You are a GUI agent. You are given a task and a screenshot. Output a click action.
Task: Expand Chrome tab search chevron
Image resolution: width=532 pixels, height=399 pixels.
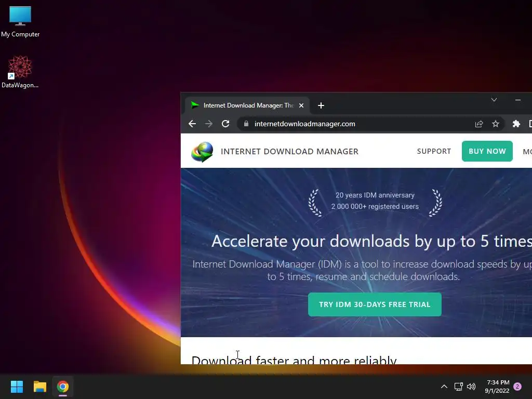(494, 100)
